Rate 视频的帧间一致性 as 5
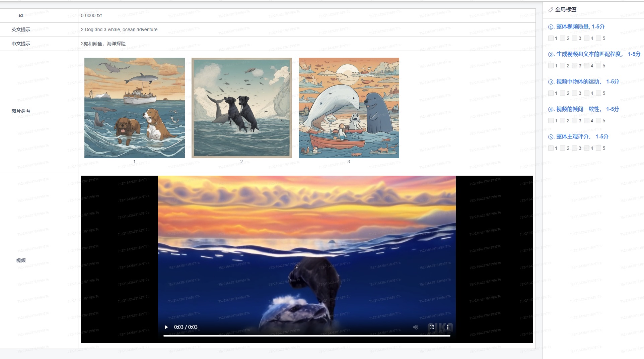 tap(598, 121)
